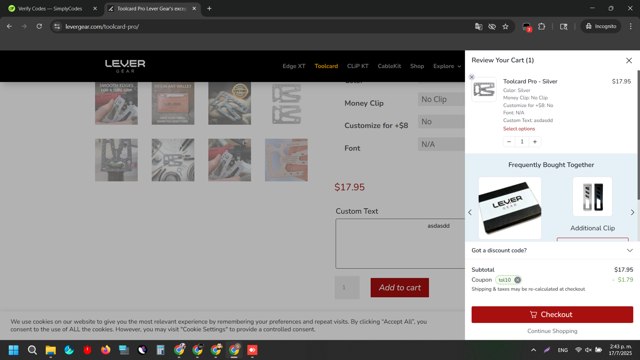Viewport: 640px width, 360px height.
Task: Open Edge XT menu item
Action: click(293, 66)
